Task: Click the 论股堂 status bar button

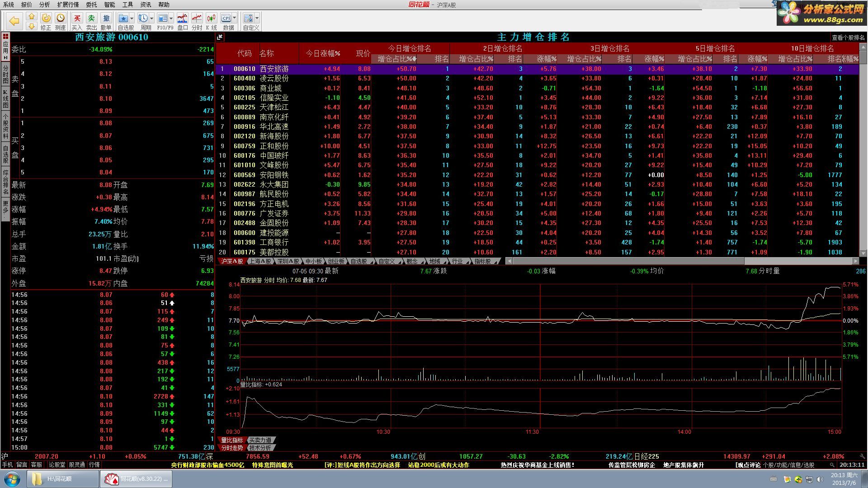Action: [57, 465]
